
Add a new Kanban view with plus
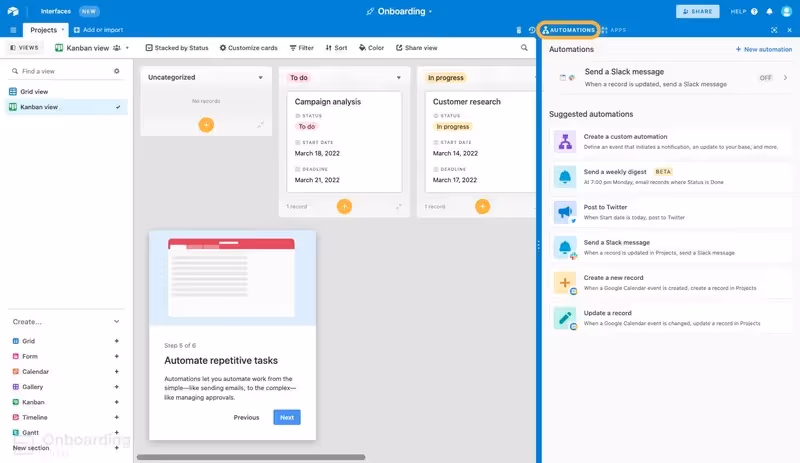coord(117,402)
